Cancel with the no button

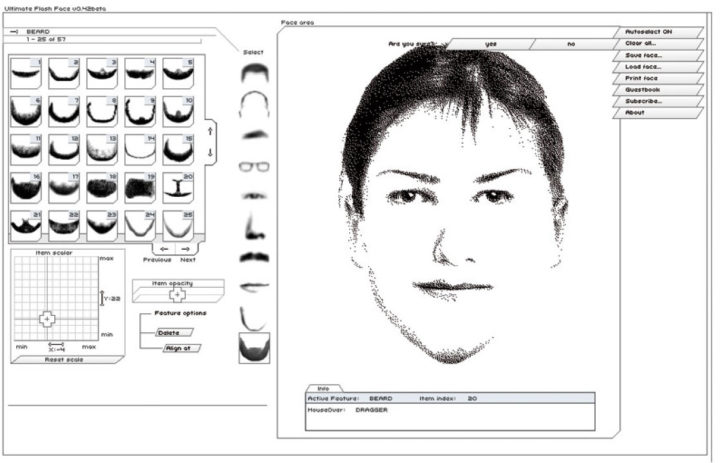pyautogui.click(x=571, y=44)
